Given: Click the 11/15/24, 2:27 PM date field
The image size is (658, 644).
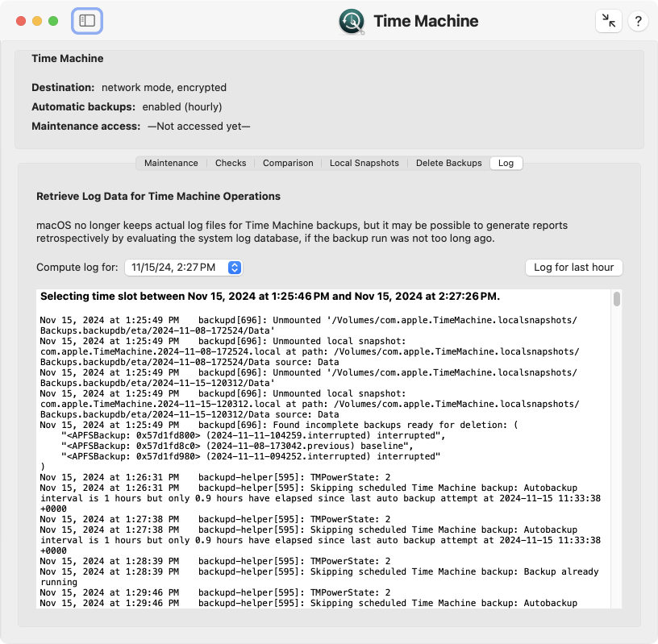Looking at the screenshot, I should [x=183, y=268].
